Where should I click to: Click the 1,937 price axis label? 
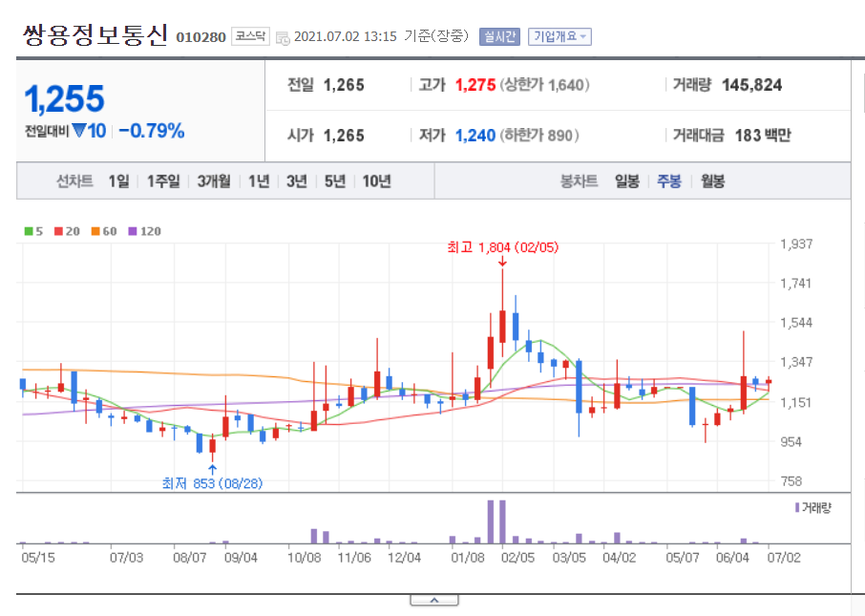(x=796, y=244)
